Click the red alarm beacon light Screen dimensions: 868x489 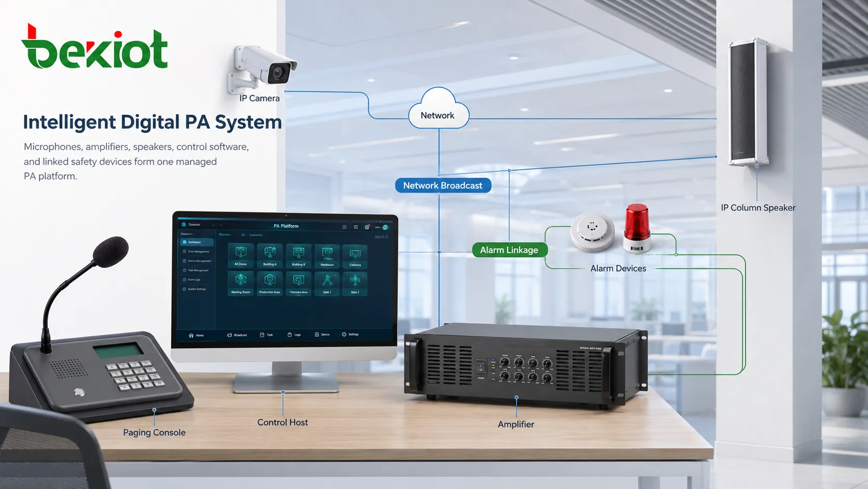click(x=637, y=229)
